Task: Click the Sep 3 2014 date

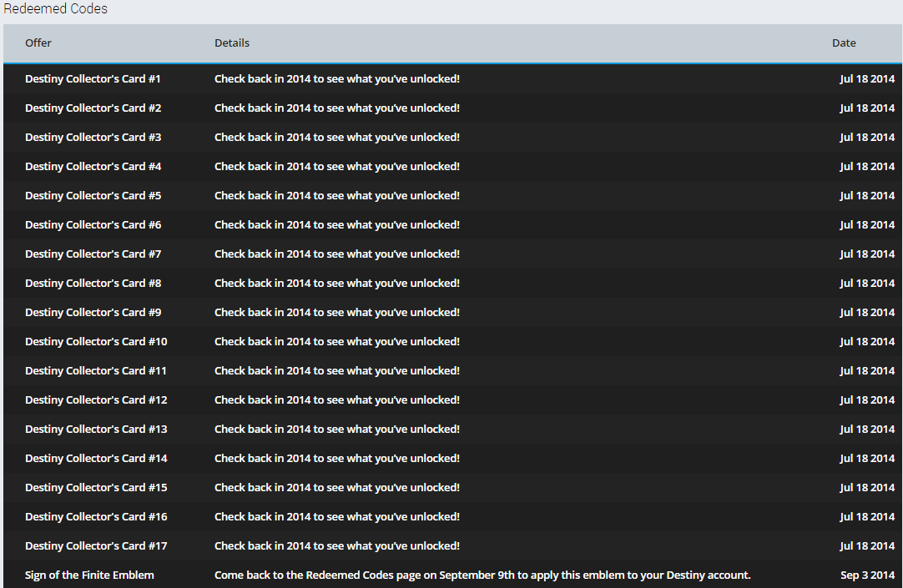Action: tap(867, 575)
